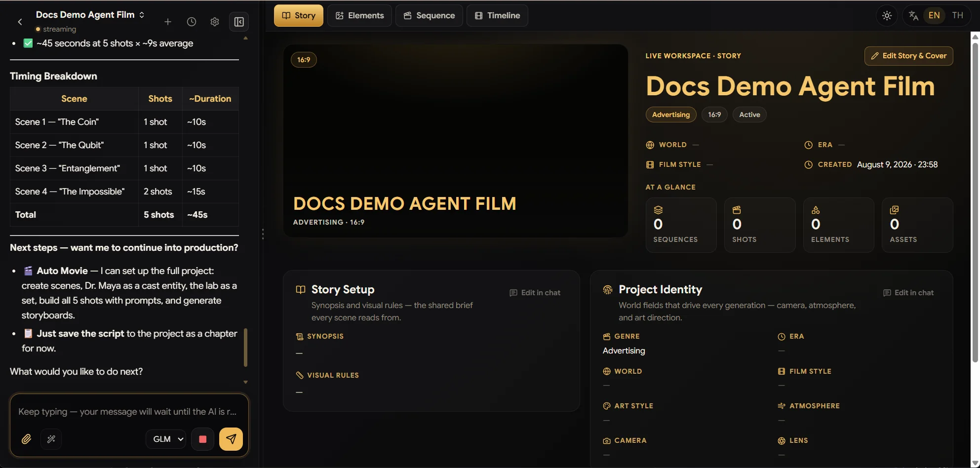Screen dimensions: 980x468
Task: Click Scene 3 — "Entanglement" cell
Action: coord(74,168)
